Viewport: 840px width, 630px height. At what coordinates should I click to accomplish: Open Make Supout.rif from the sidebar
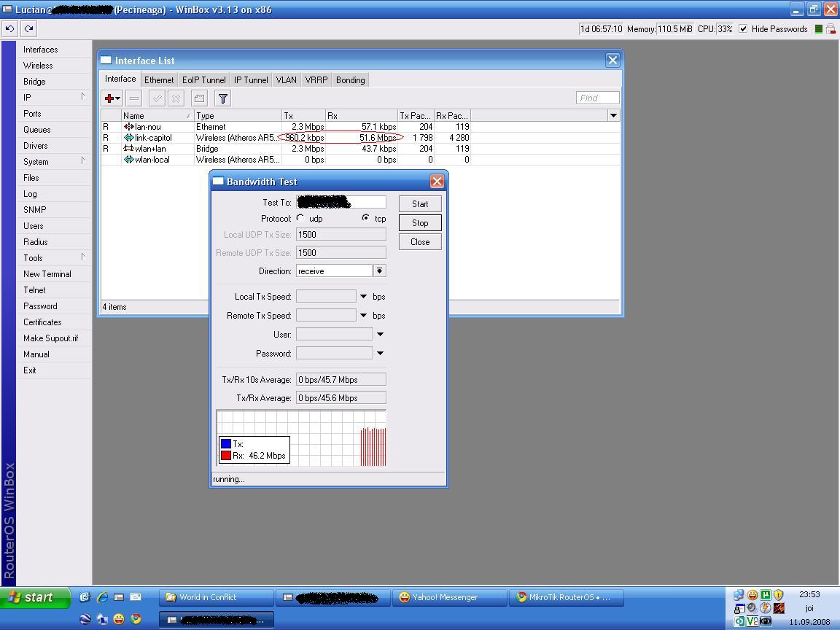point(51,338)
